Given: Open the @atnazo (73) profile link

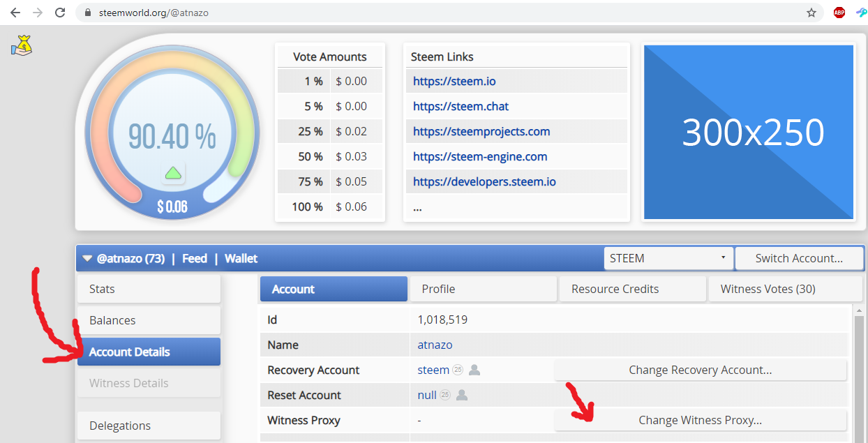Looking at the screenshot, I should click(130, 258).
